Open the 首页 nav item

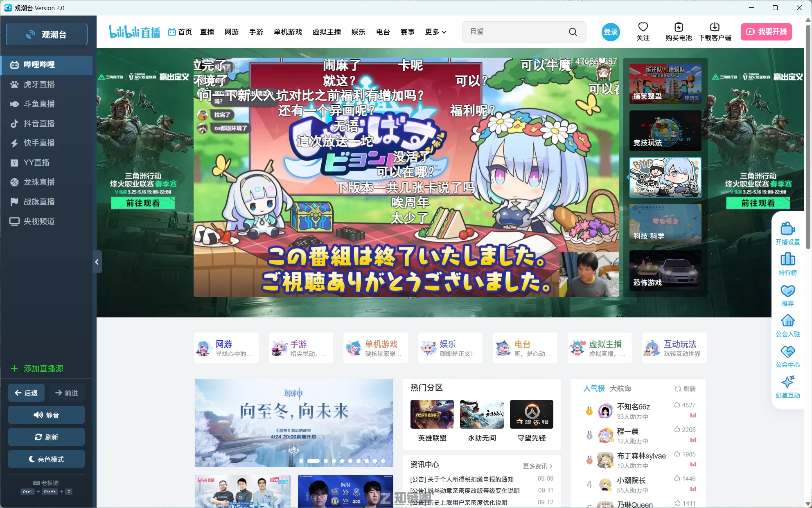pyautogui.click(x=180, y=32)
